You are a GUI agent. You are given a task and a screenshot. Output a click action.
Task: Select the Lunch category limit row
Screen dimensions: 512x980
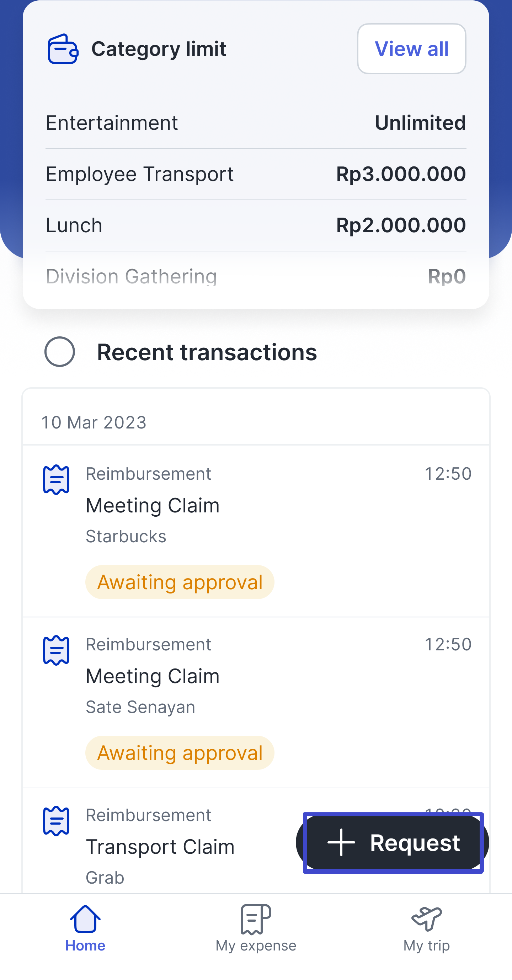(x=256, y=225)
